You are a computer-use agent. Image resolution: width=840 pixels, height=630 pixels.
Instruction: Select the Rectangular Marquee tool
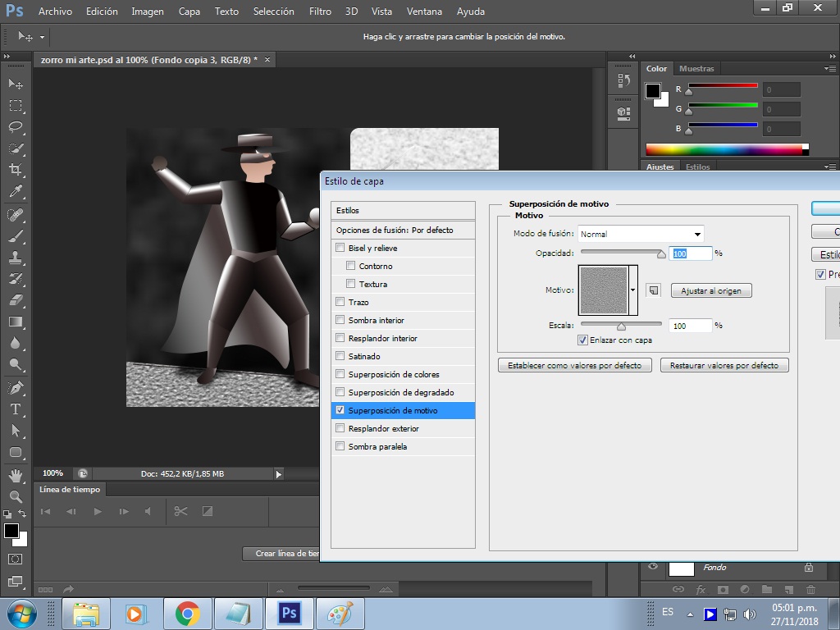tap(16, 106)
